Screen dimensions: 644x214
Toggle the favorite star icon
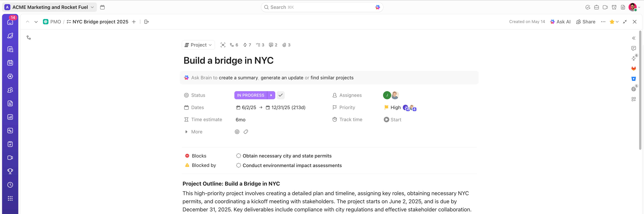[x=612, y=22]
